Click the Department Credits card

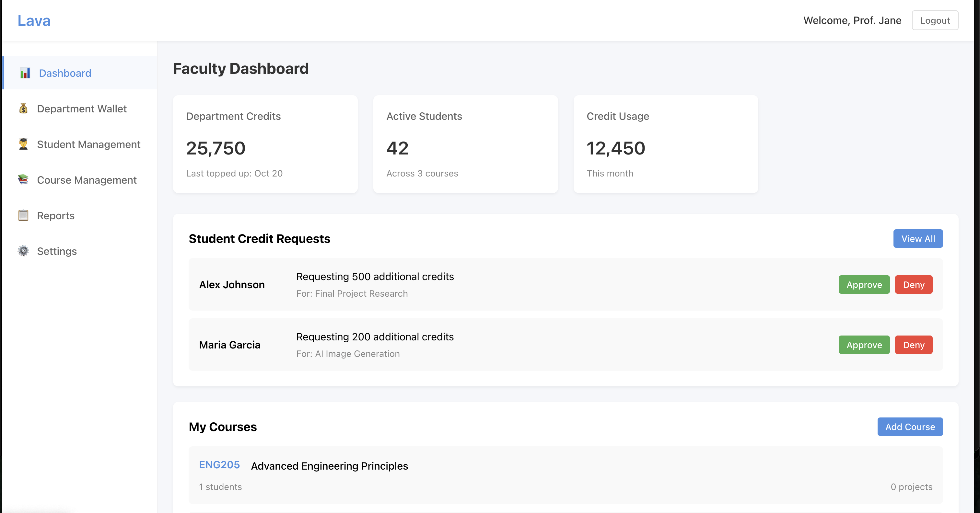(x=265, y=144)
